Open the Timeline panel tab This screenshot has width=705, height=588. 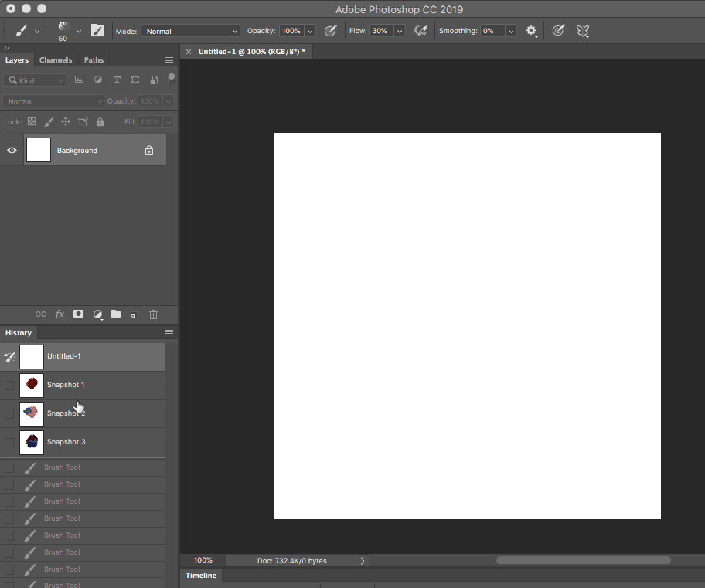tap(201, 576)
